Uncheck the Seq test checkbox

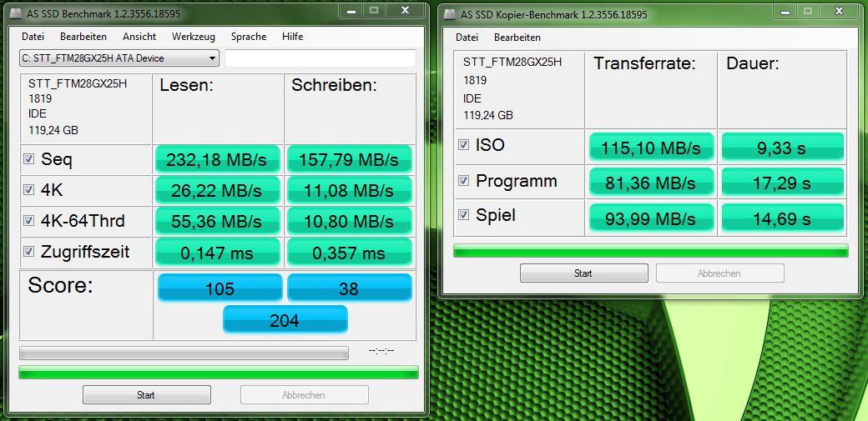tap(28, 159)
